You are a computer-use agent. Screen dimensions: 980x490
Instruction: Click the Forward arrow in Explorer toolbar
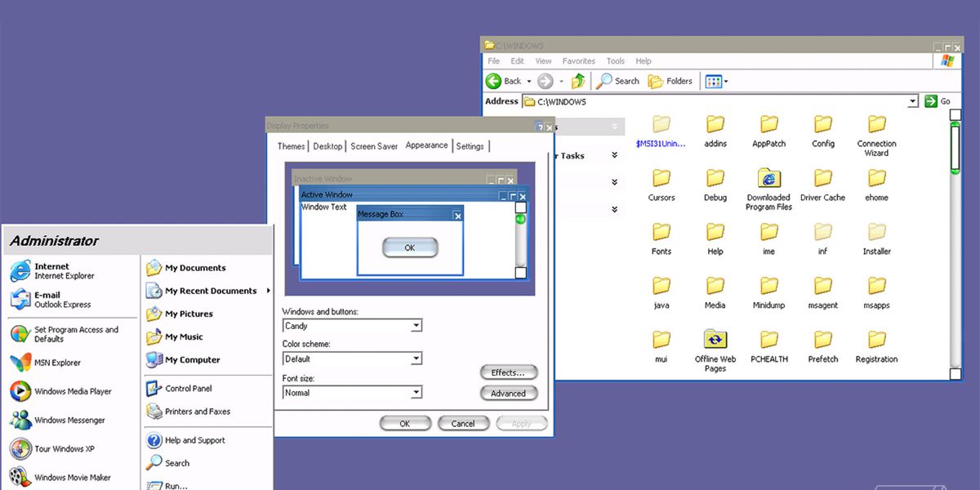[x=545, y=81]
